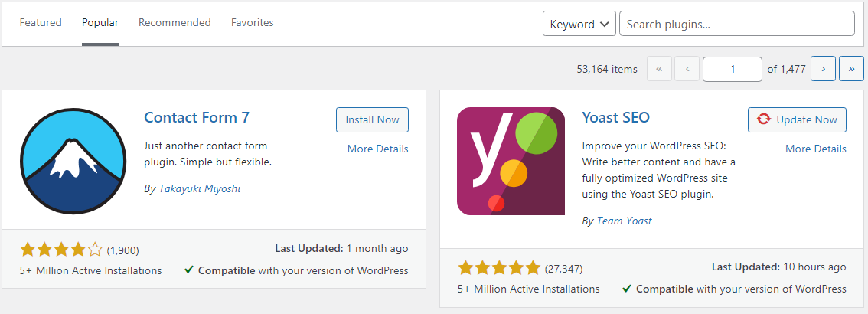Click the previous page arrow
The image size is (868, 314).
tap(687, 69)
